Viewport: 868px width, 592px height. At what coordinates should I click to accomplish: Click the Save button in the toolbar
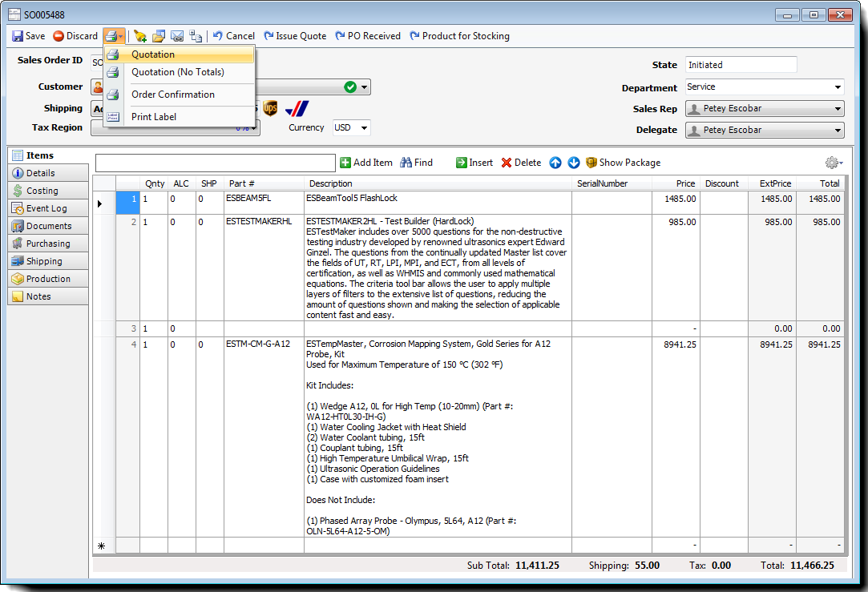(29, 36)
